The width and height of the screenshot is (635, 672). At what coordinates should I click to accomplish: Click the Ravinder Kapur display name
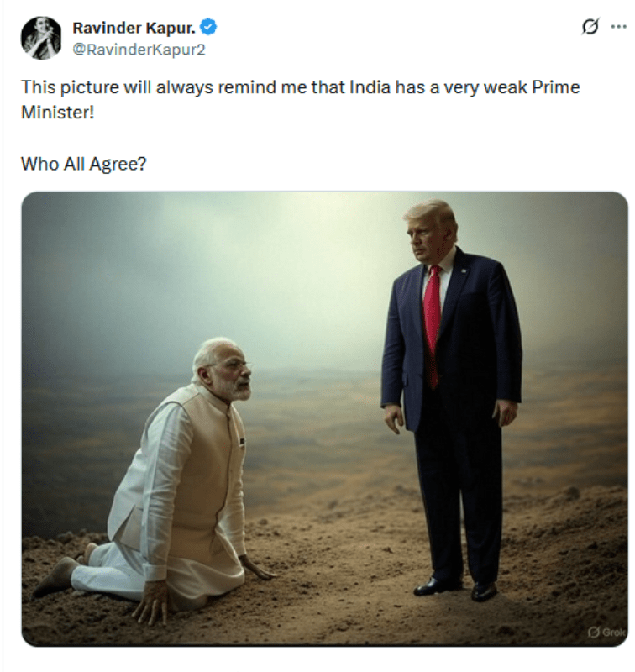point(134,28)
